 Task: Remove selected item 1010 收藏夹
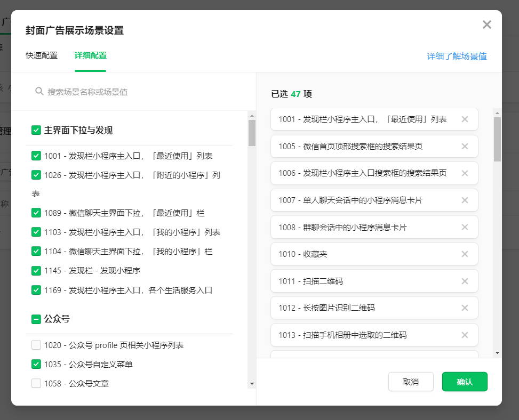pos(465,254)
